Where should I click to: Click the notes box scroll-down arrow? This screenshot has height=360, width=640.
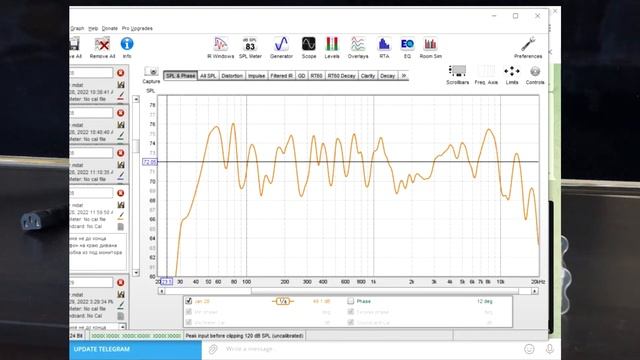122,327
